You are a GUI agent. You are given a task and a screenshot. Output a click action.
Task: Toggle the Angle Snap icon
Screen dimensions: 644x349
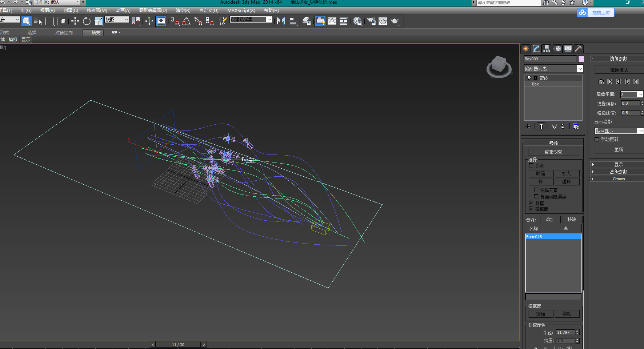click(187, 21)
